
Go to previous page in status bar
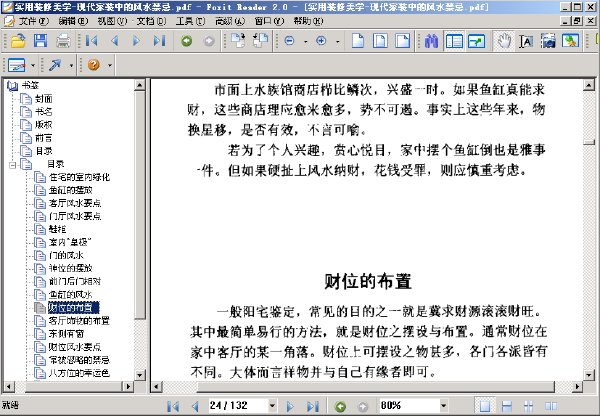[x=195, y=406]
